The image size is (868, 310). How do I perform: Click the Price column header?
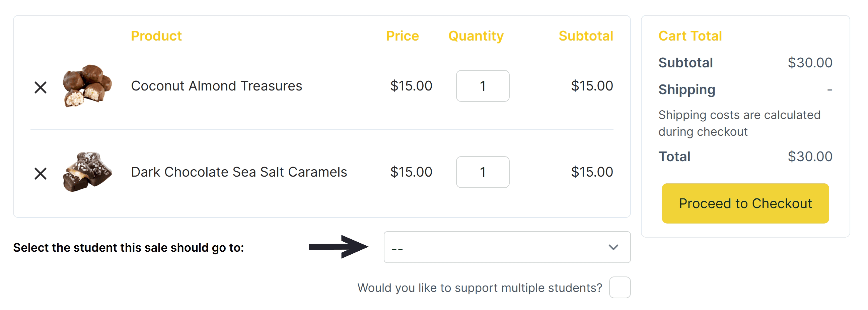[x=403, y=36]
